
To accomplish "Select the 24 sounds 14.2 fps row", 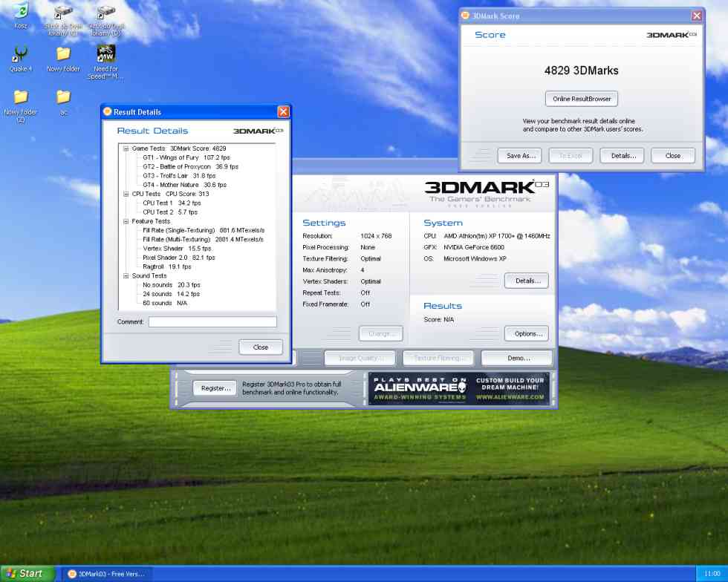I will coord(171,294).
